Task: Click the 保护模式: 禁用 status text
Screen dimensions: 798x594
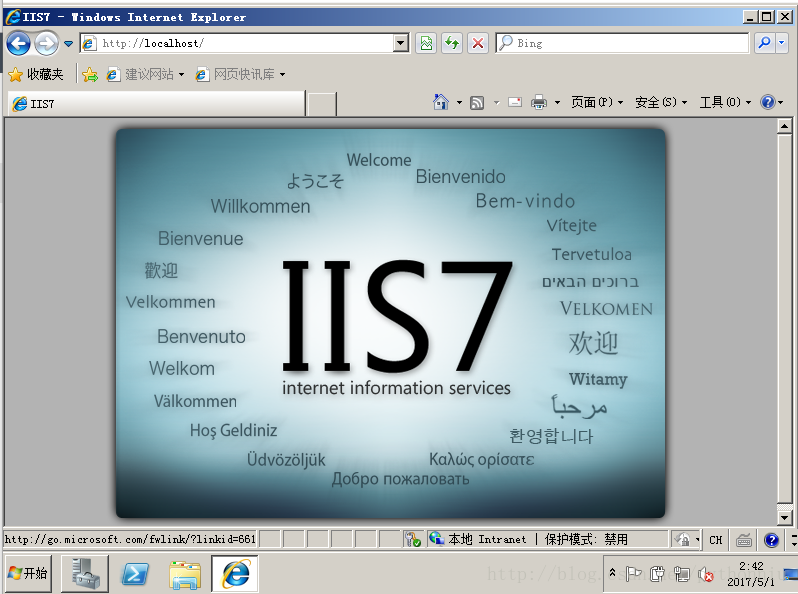Action: (586, 539)
